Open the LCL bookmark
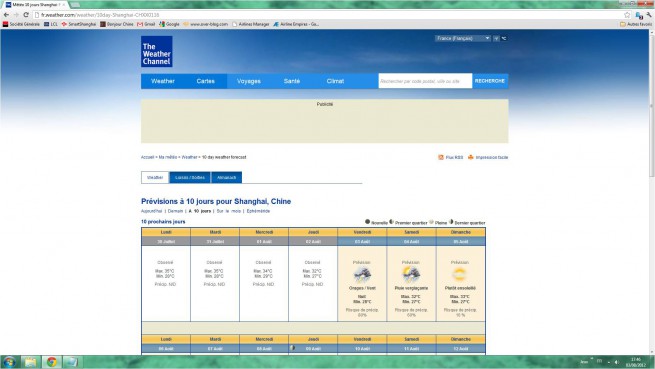Viewport: 655px width, 369px height. [x=51, y=24]
